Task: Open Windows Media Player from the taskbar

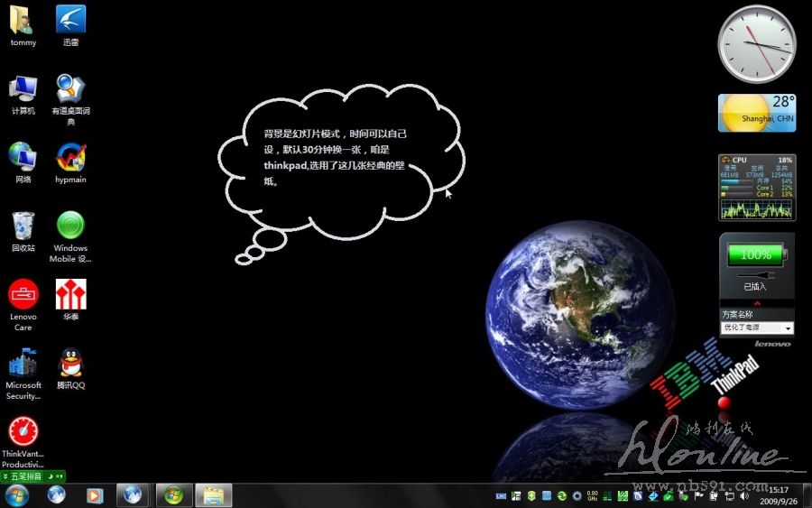Action: (94, 494)
